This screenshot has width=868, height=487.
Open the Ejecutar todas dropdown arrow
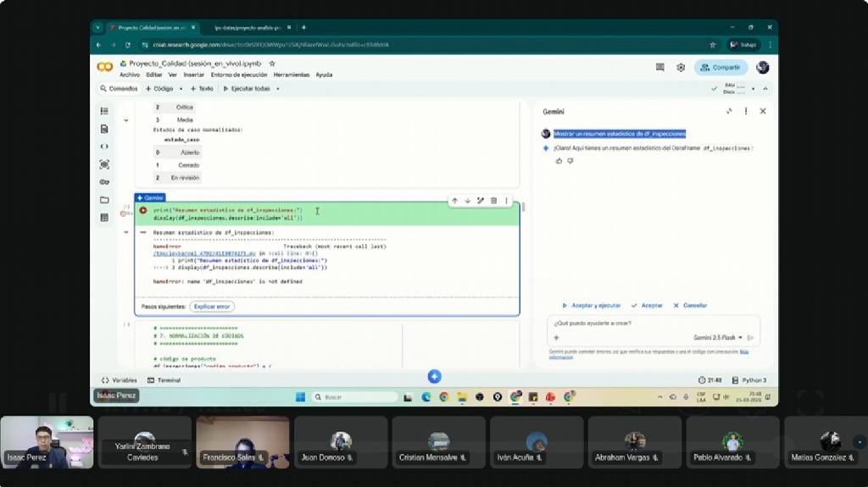[x=277, y=89]
